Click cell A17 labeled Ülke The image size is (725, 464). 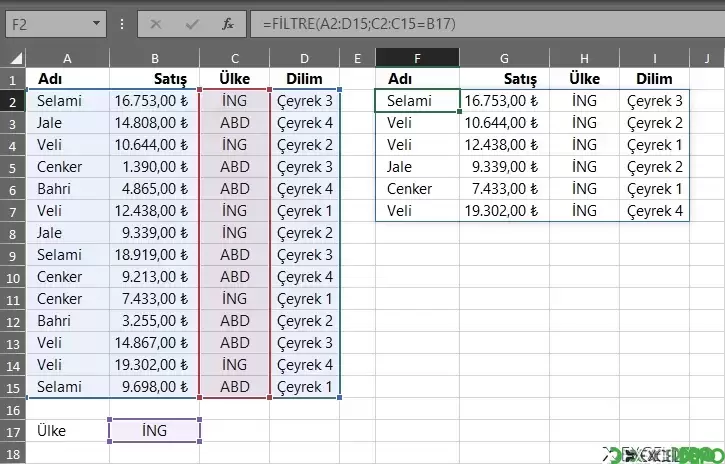point(68,431)
